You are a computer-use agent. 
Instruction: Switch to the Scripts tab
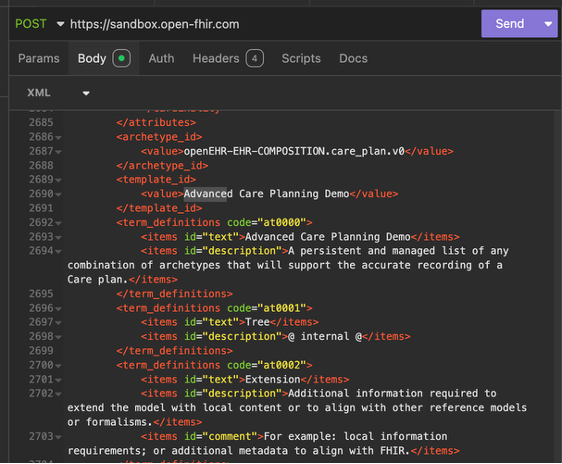301,58
